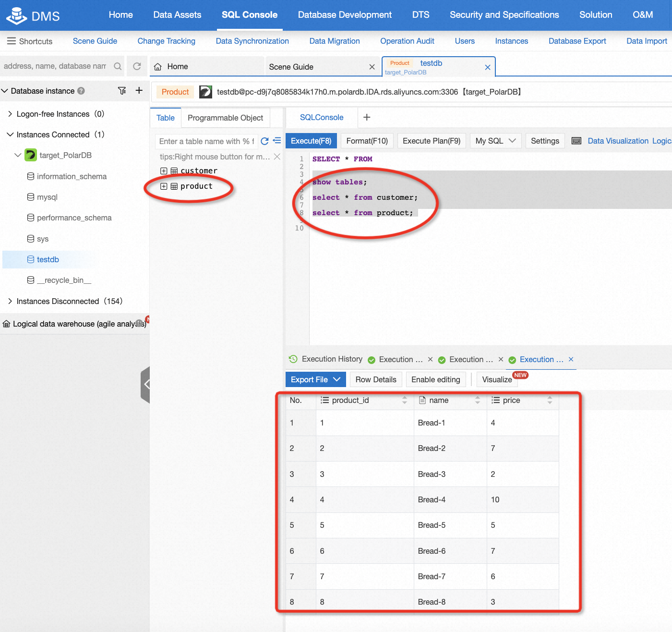Click the PolarDB icon in connection bar
This screenshot has width=672, height=632.
[205, 92]
